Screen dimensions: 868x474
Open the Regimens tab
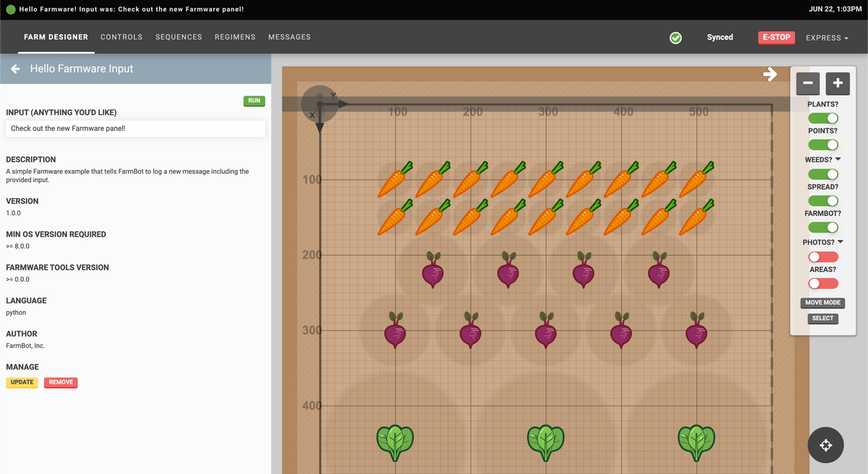point(235,37)
